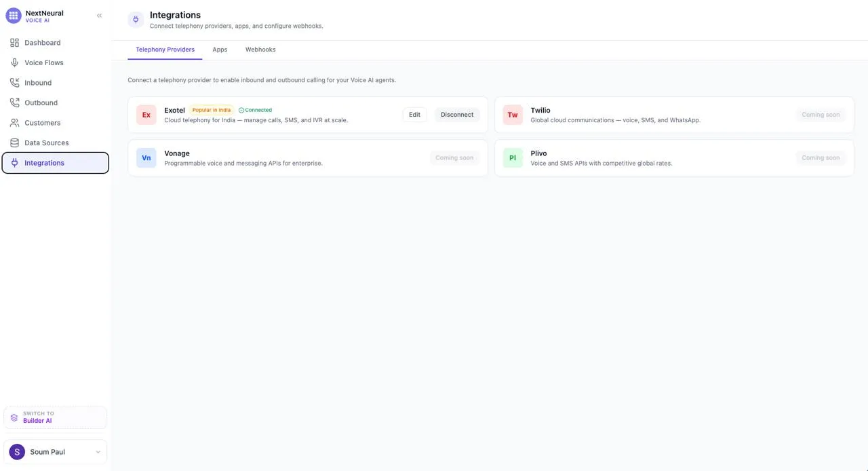Image resolution: width=868 pixels, height=471 pixels.
Task: Click the Soum Paul user name
Action: [47, 452]
